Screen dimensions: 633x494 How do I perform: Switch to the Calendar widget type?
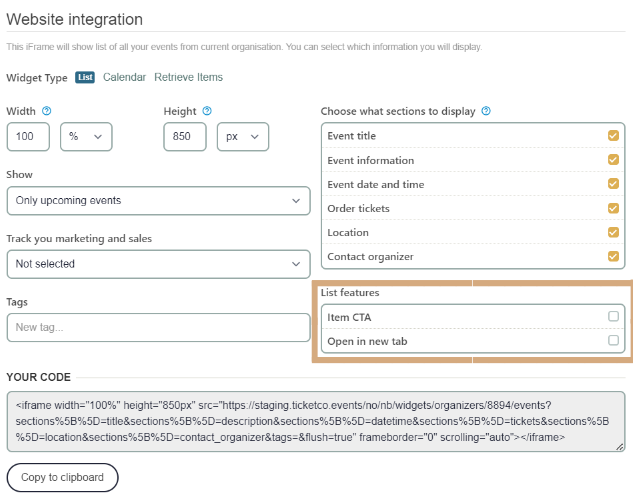pos(124,77)
